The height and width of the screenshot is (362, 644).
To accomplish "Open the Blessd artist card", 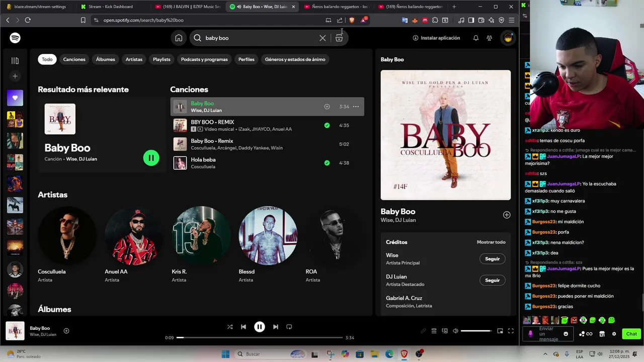I will tap(268, 245).
